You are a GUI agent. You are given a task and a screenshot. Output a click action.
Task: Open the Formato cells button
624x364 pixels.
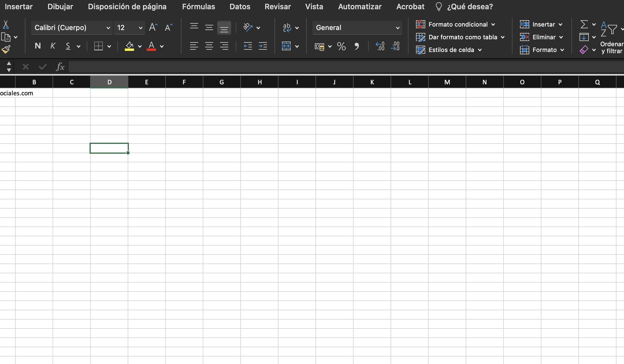(x=542, y=50)
